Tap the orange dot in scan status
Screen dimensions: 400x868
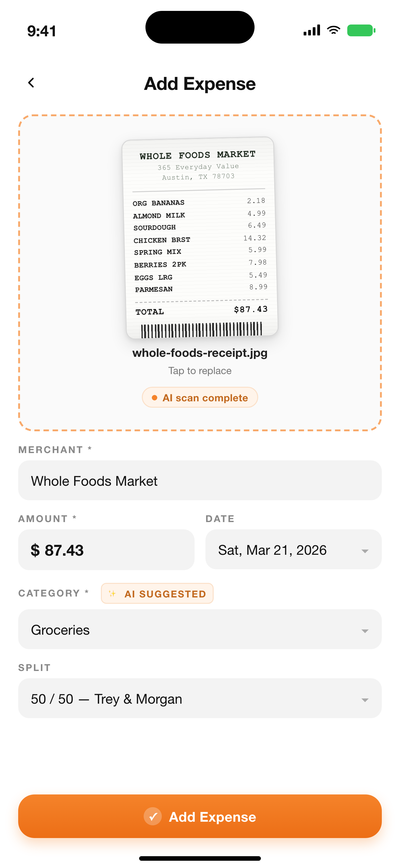(x=155, y=398)
